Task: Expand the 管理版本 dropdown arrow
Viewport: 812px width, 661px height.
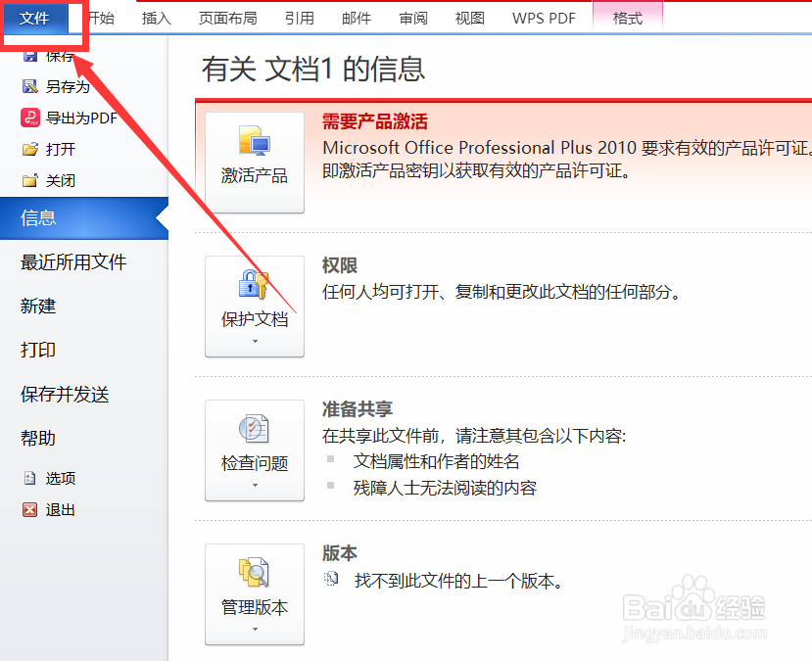Action: coord(255,630)
